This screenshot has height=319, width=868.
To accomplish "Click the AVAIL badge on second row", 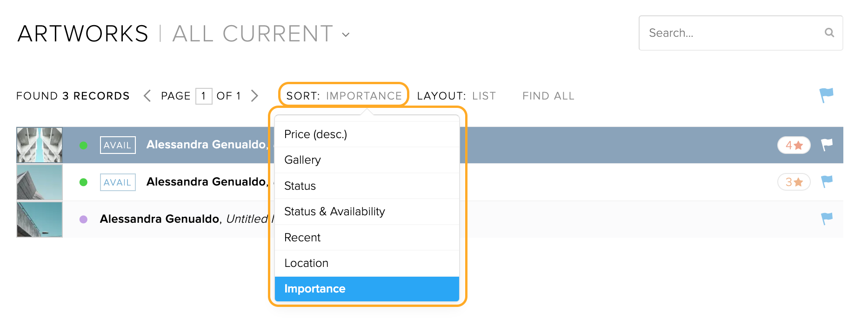I will (x=118, y=182).
